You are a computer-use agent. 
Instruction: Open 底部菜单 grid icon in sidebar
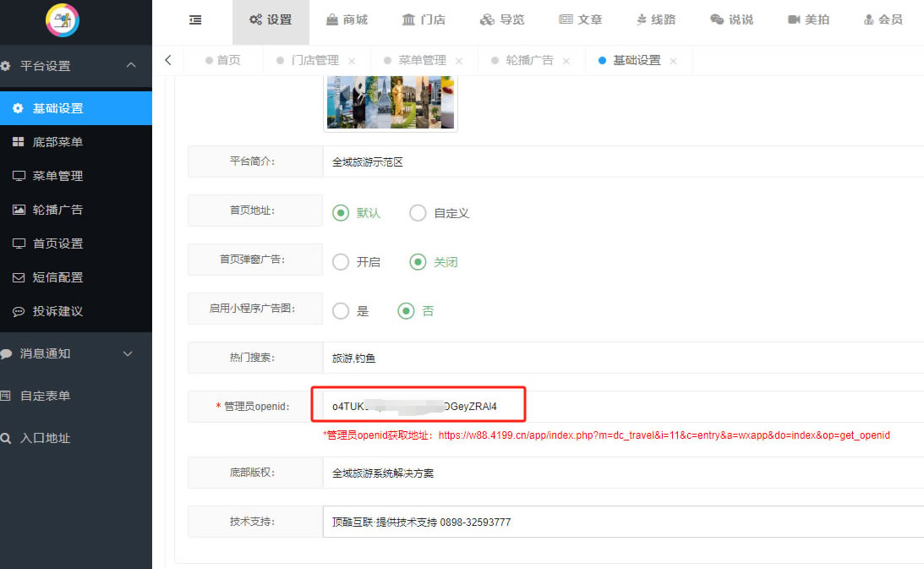[18, 142]
